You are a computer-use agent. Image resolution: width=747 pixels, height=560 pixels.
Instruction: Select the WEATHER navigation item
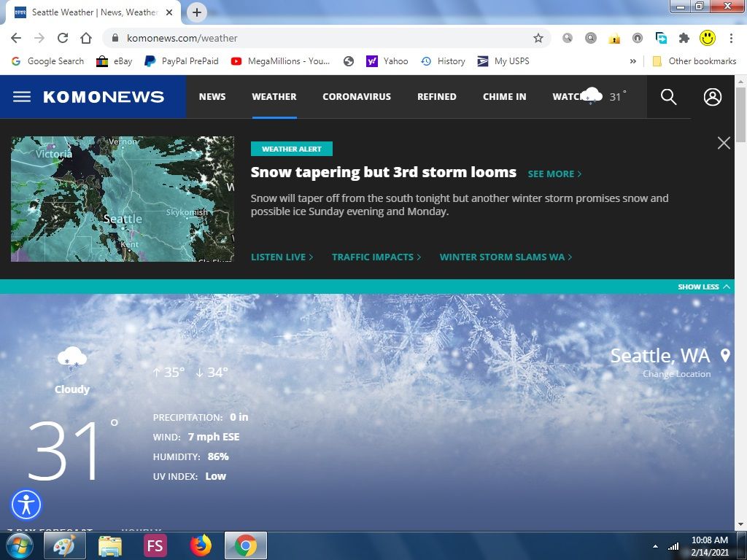(x=274, y=97)
